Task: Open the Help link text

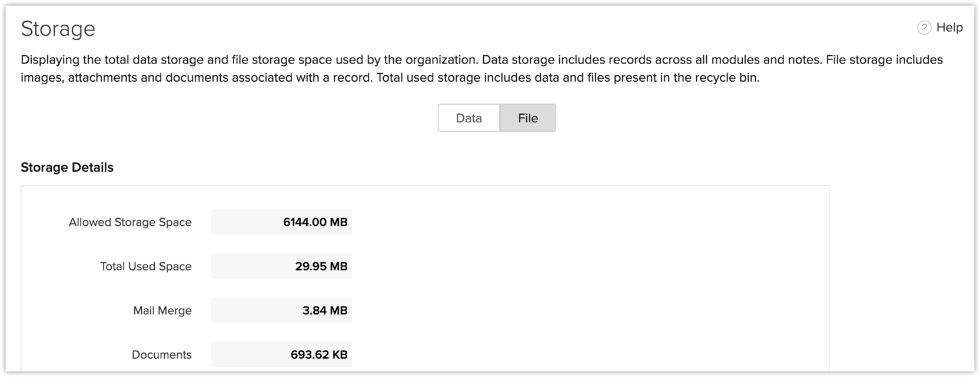Action: click(949, 28)
